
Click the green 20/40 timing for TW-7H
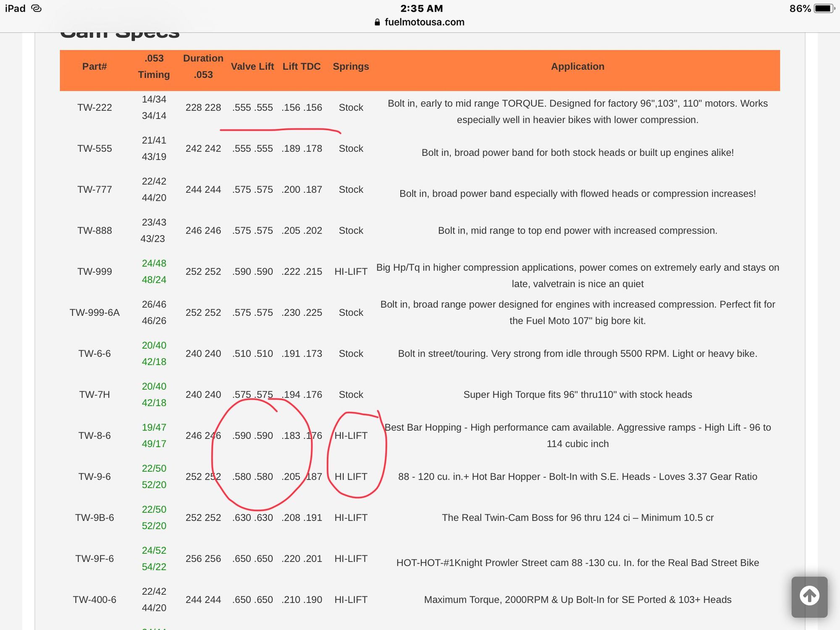[154, 386]
